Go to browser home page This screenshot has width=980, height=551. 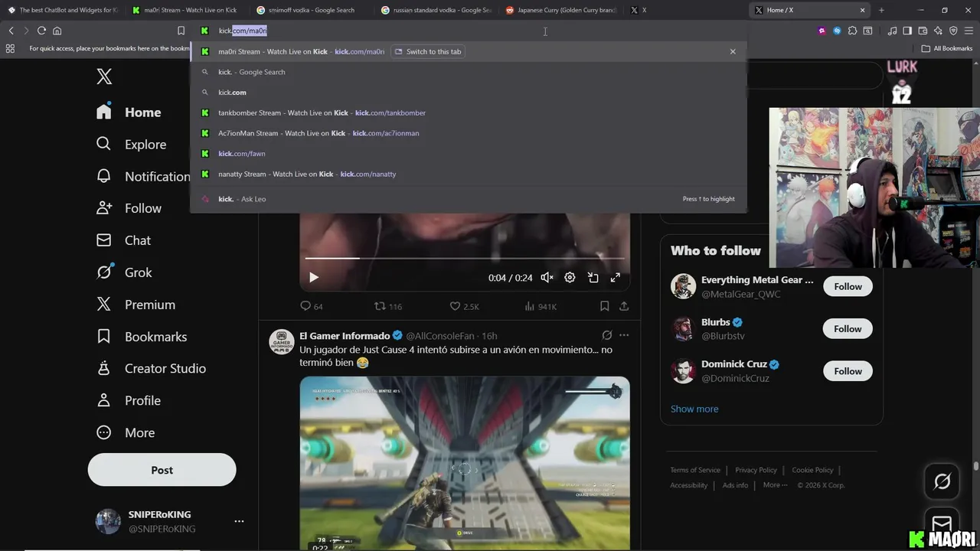click(57, 31)
